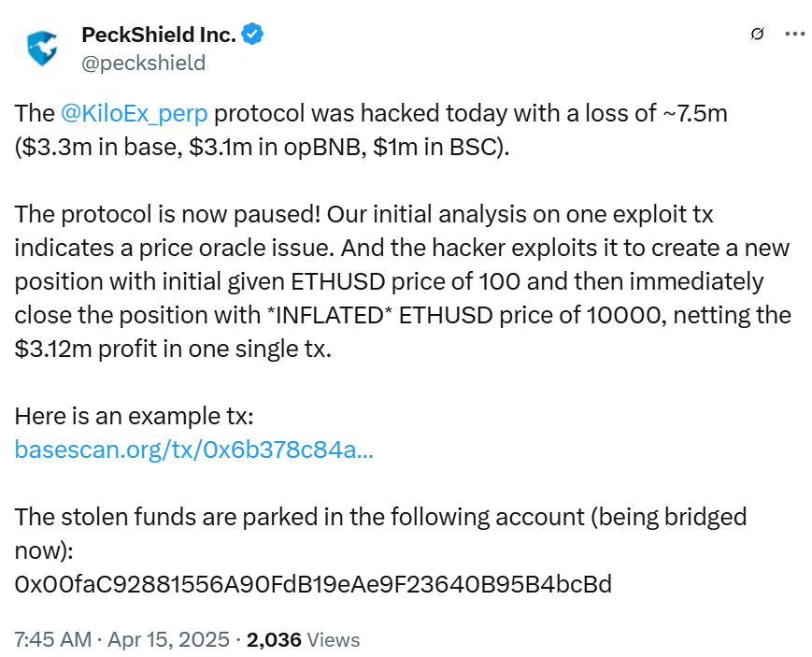Follow the basescan.org transaction link
Image resolution: width=812 pixels, height=657 pixels.
pyautogui.click(x=194, y=450)
